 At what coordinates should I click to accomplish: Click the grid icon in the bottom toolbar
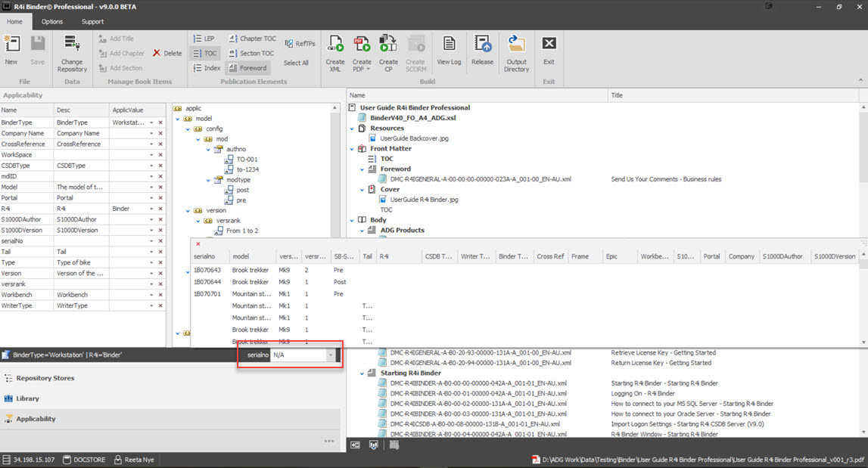click(x=394, y=445)
